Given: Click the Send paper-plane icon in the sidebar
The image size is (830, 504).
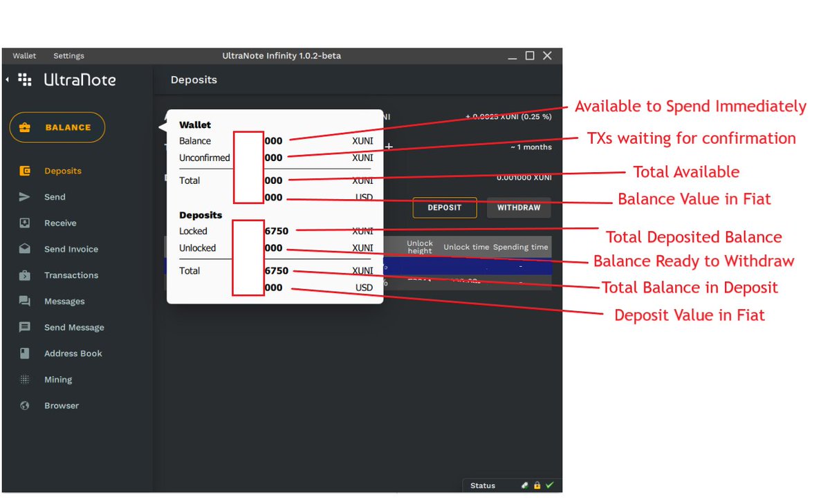Looking at the screenshot, I should pos(25,197).
